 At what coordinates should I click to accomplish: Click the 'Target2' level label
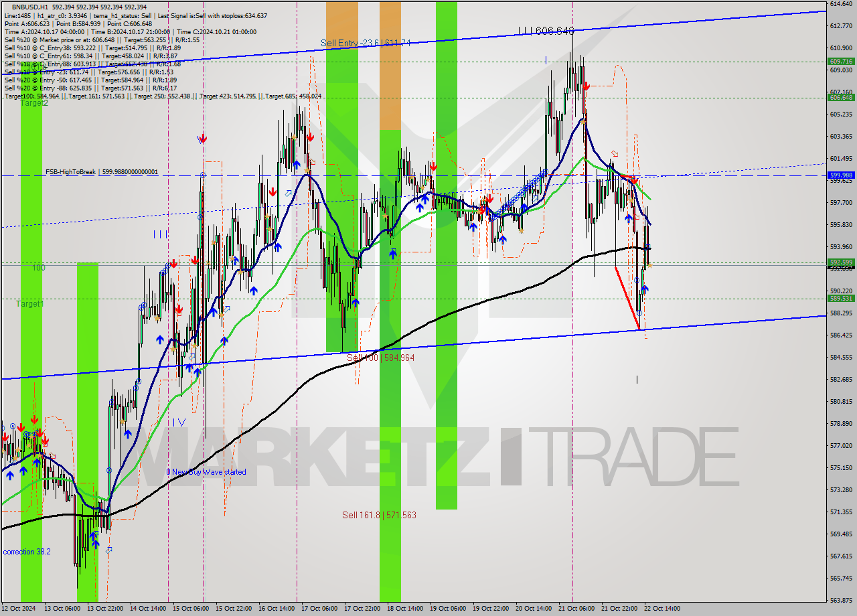[x=33, y=102]
